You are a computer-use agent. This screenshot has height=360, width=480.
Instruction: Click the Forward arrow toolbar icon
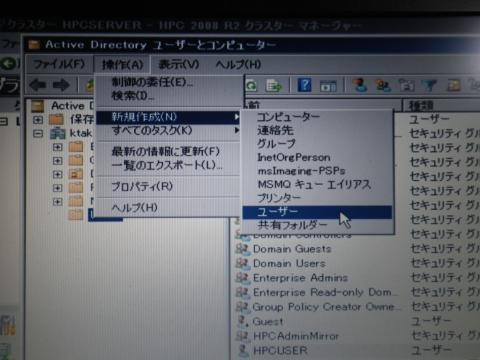[61, 86]
